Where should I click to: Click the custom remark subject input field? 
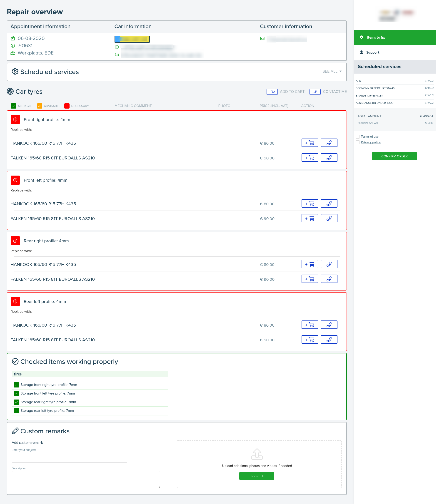[x=69, y=458]
